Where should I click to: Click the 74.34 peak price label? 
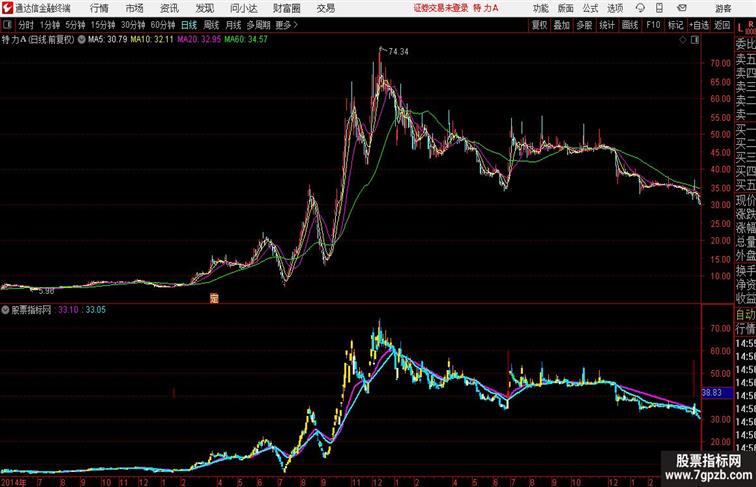(398, 52)
